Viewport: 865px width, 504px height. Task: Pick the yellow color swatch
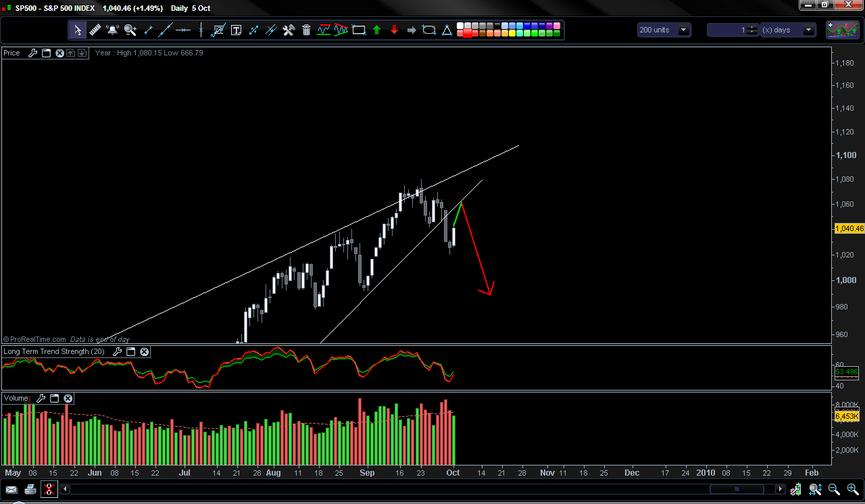(512, 33)
